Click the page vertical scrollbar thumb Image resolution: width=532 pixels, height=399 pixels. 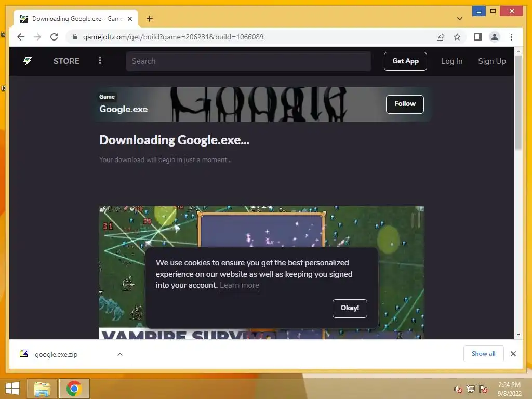point(518,102)
